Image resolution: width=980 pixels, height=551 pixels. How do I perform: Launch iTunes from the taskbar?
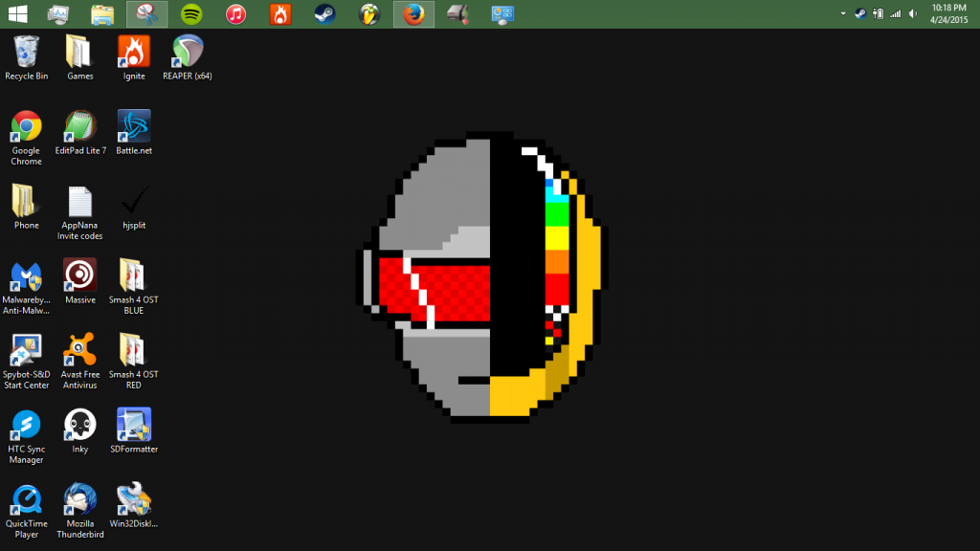(x=235, y=14)
